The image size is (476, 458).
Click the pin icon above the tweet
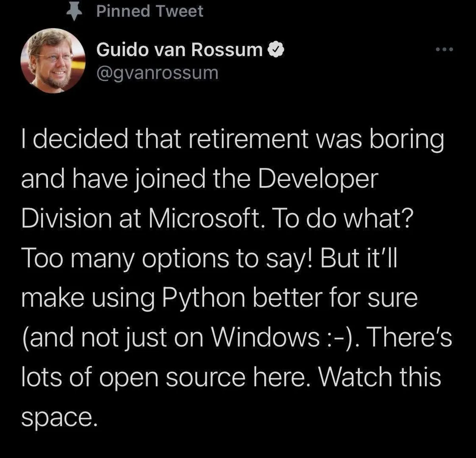(73, 12)
